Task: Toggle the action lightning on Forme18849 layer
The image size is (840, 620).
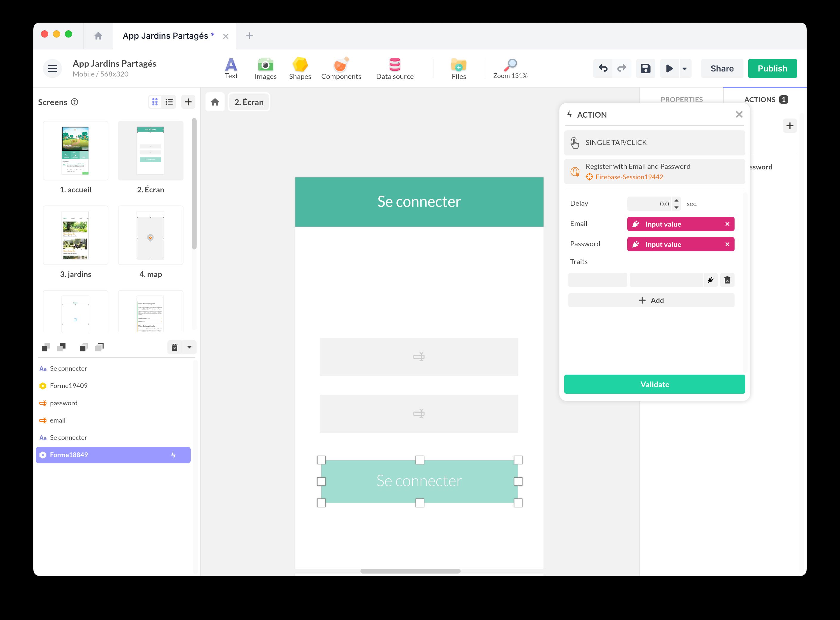Action: pos(173,454)
